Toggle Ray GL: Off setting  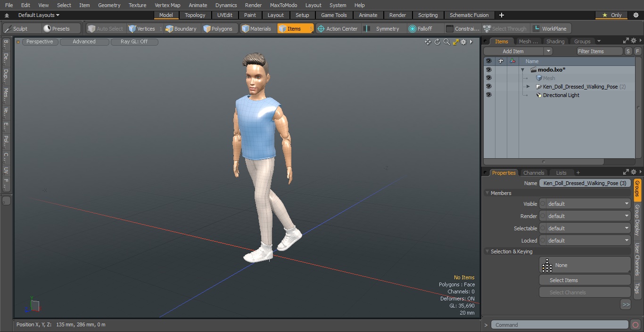(134, 42)
